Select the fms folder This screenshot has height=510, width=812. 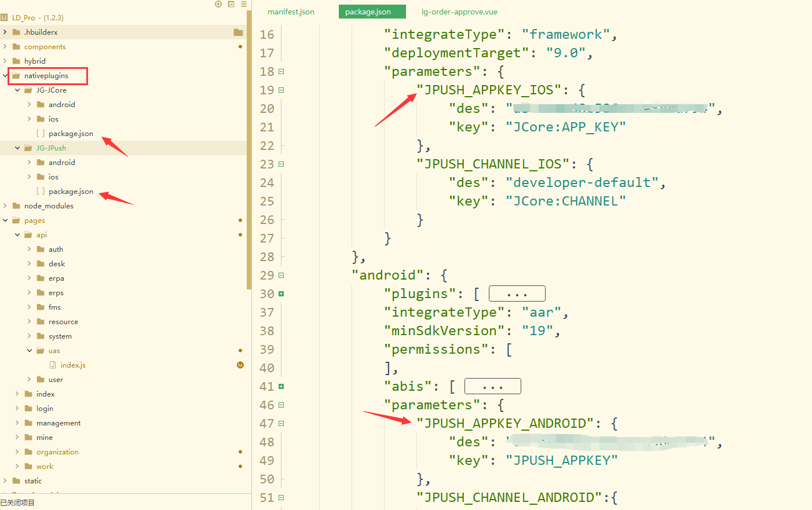(54, 307)
